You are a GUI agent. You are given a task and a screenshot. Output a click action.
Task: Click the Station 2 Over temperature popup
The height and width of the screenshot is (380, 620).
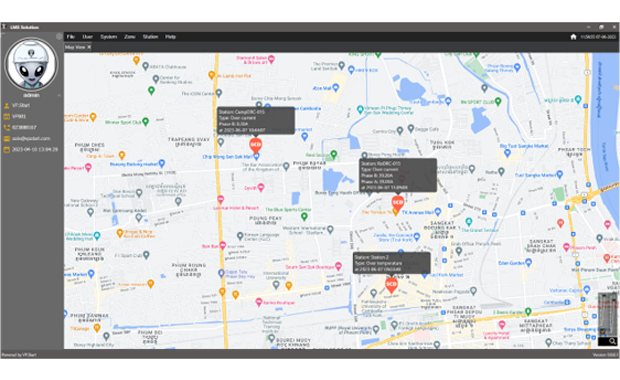[391, 263]
